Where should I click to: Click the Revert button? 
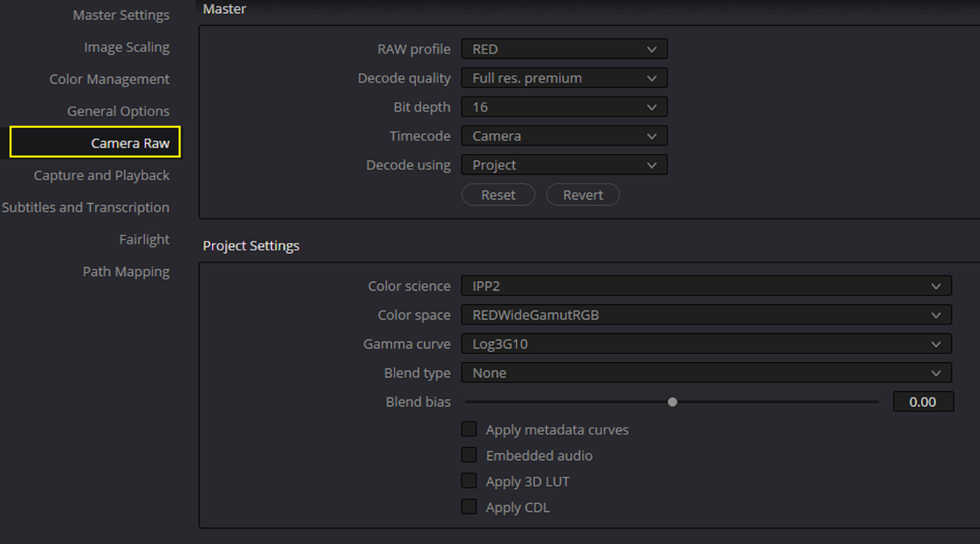tap(583, 195)
